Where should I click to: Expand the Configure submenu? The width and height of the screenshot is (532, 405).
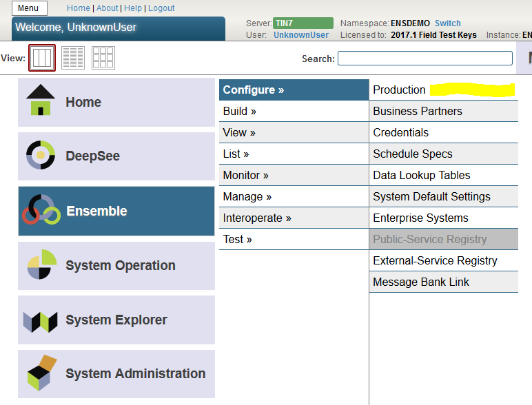pyautogui.click(x=294, y=90)
